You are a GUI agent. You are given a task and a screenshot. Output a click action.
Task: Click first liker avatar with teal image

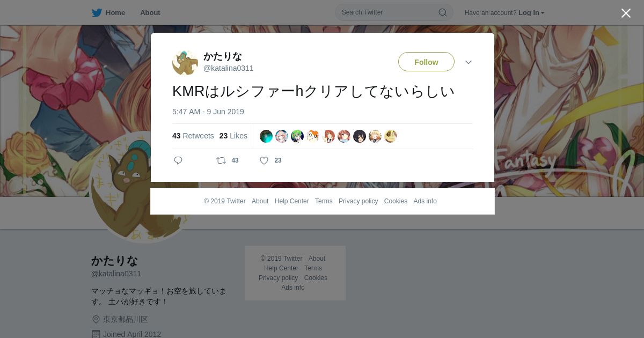(266, 136)
